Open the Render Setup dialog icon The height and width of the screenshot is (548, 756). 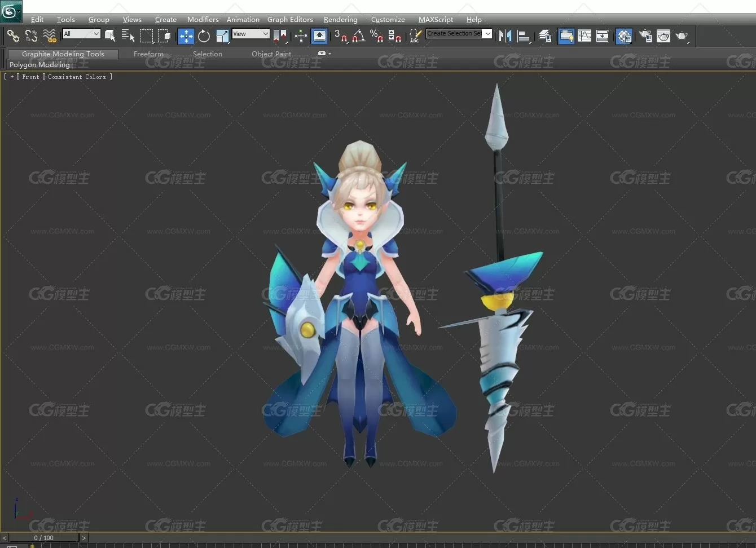coord(645,36)
